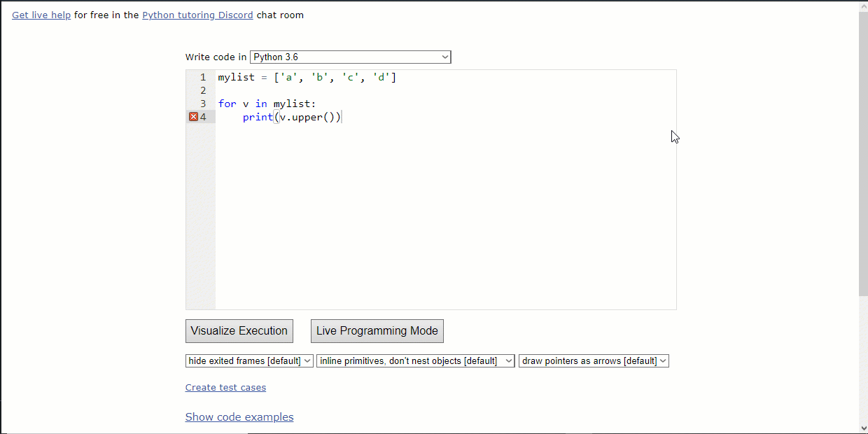Viewport: 868px width, 434px height.
Task: Click line number 1 in the gutter
Action: [x=203, y=78]
